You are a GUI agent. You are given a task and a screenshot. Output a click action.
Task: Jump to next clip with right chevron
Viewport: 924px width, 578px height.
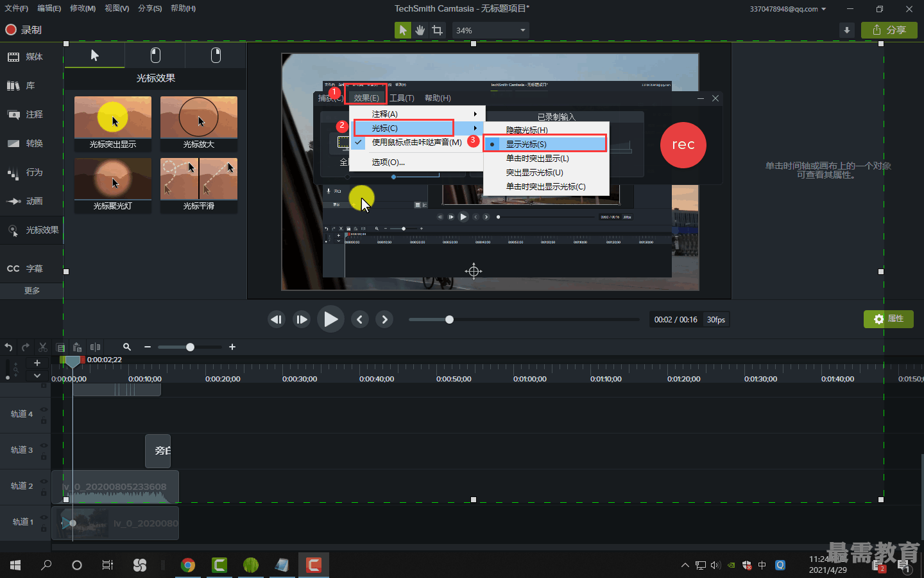[384, 319]
